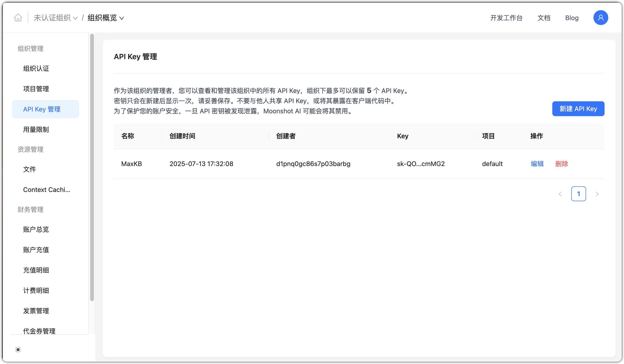624x364 pixels.
Task: Open 账户充值 in the sidebar
Action: tap(36, 250)
